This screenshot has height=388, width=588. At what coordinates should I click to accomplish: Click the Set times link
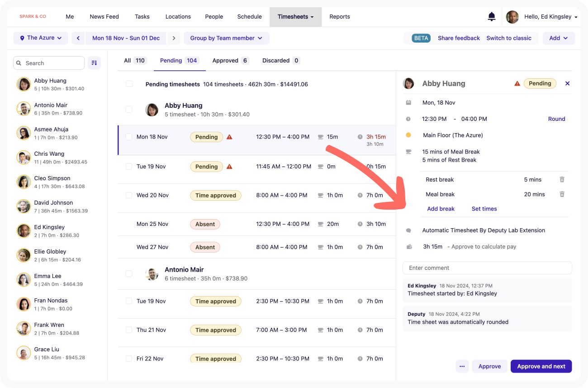click(x=484, y=209)
